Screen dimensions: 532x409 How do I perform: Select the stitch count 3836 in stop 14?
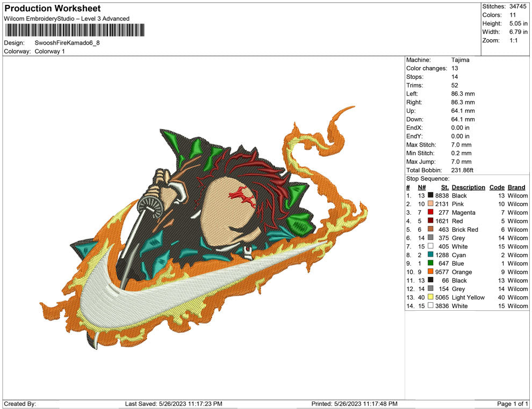click(x=442, y=305)
